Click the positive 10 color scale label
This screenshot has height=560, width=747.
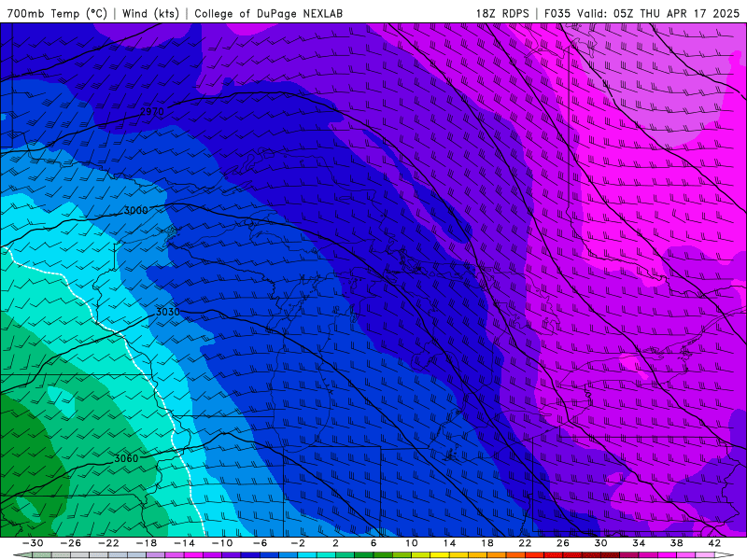411,543
